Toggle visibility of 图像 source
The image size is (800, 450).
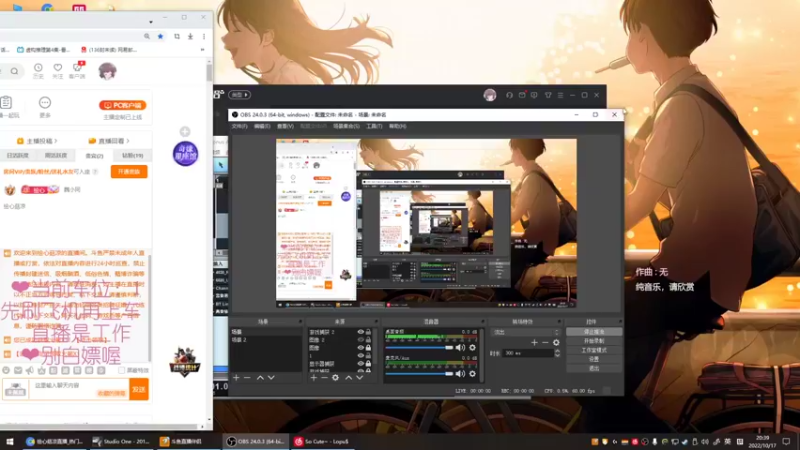pyautogui.click(x=361, y=347)
